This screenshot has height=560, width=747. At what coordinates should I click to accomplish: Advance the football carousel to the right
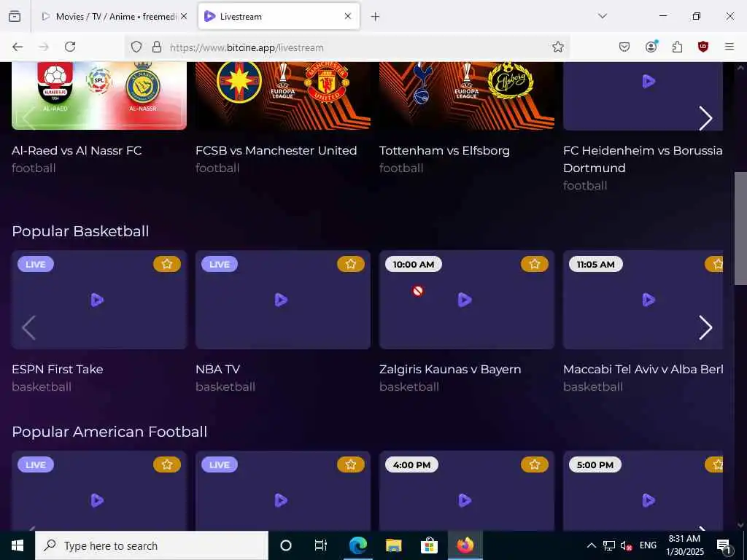point(705,118)
